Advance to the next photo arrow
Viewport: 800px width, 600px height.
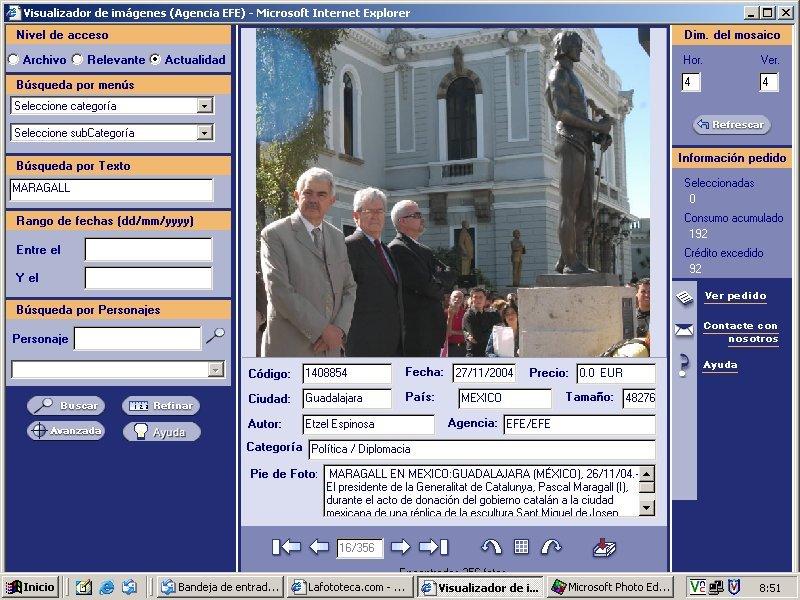point(401,547)
